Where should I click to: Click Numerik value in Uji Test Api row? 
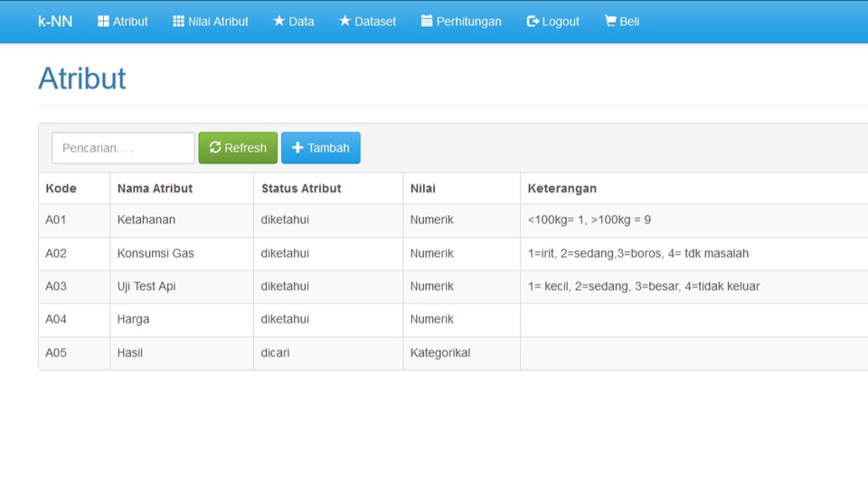[x=432, y=286]
